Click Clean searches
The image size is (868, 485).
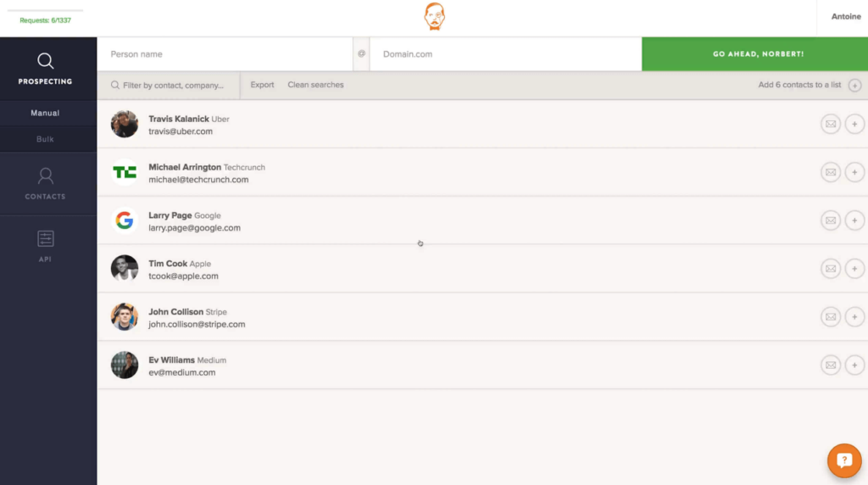(315, 85)
